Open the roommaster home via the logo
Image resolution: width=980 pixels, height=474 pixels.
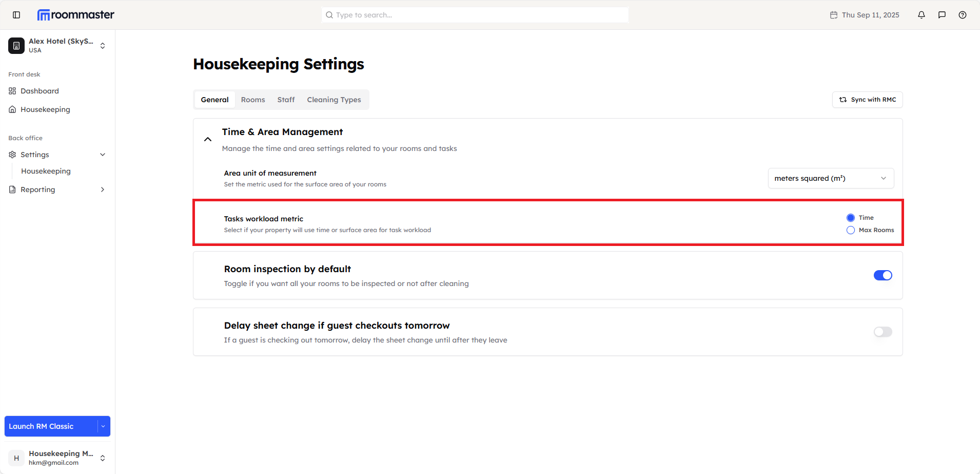click(x=75, y=15)
